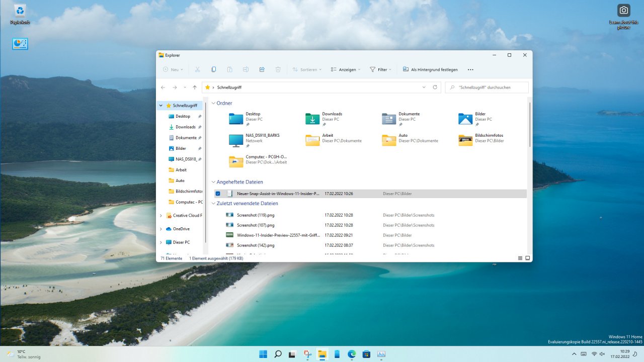The image size is (644, 362).
Task: Select Bildschirmfotos in the navigation pane
Action: pos(185,192)
